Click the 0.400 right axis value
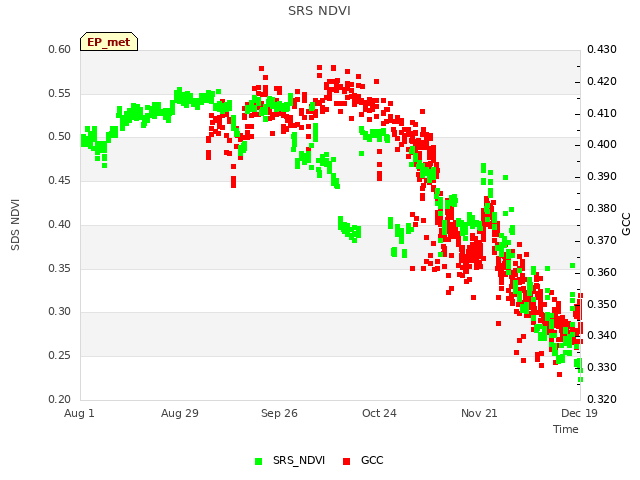 602,144
